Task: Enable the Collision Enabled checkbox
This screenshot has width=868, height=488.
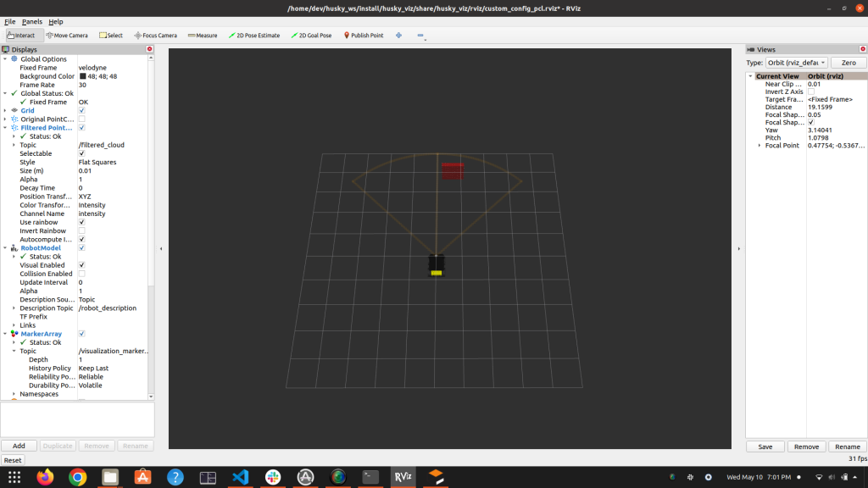Action: 82,274
